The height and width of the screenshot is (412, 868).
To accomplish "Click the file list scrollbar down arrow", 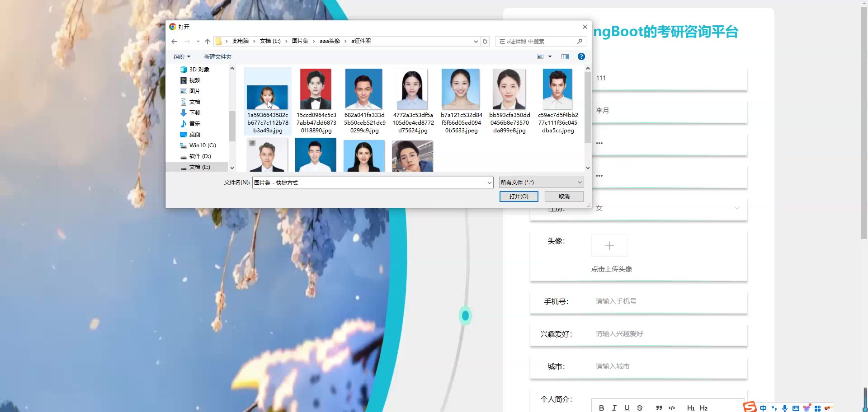I will [588, 168].
